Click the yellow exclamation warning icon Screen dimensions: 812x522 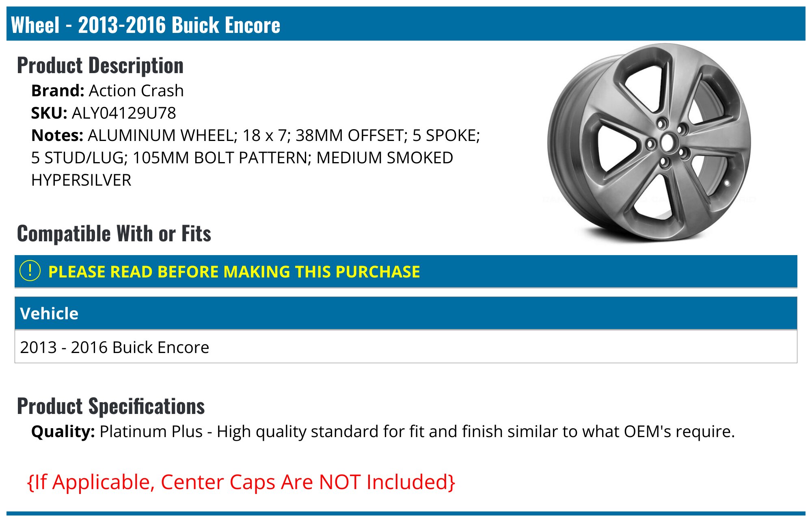(x=30, y=271)
